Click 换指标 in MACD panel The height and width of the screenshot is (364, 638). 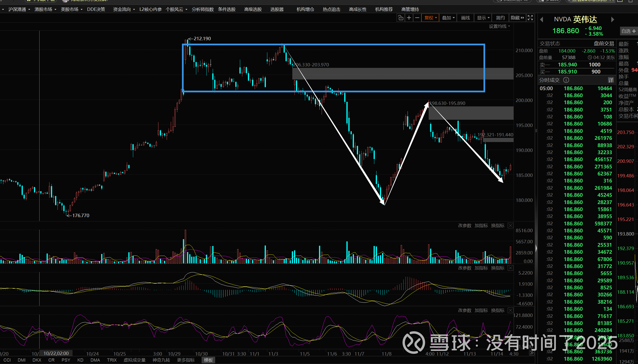tap(497, 268)
